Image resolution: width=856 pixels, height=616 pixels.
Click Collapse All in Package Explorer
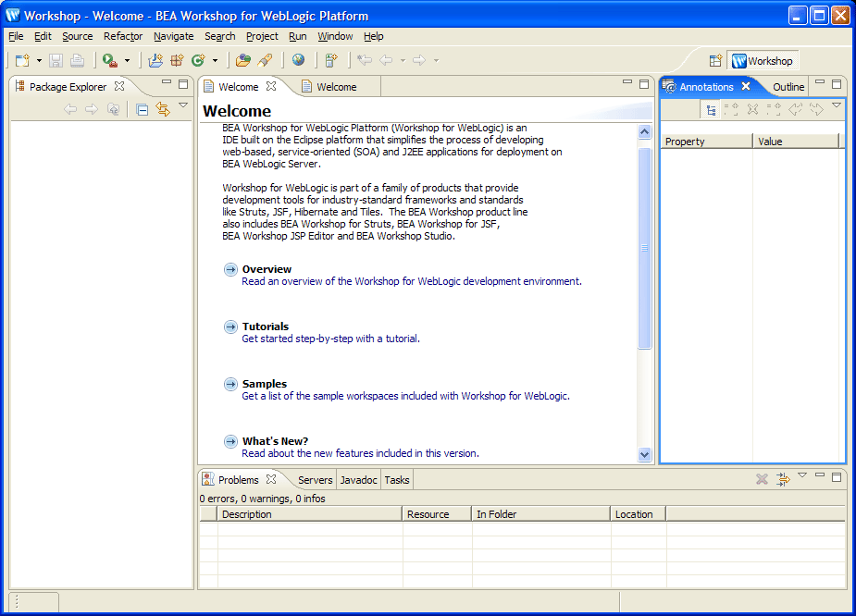(142, 110)
